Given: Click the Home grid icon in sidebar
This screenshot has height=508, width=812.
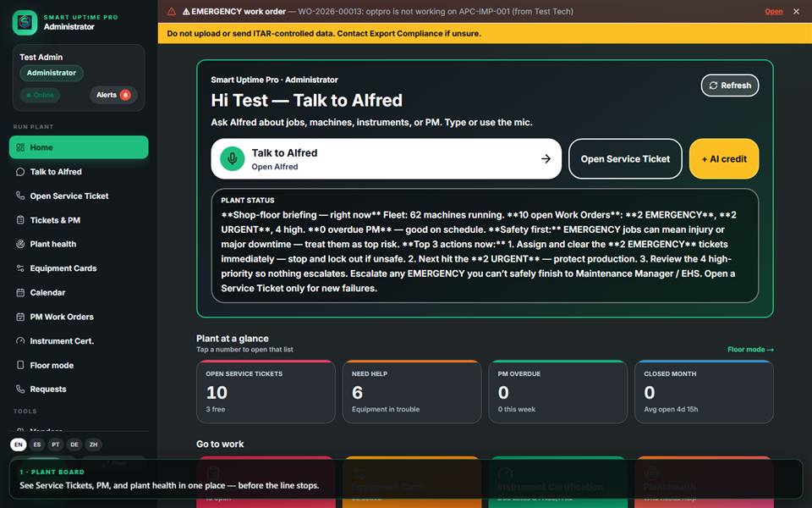Looking at the screenshot, I should (x=20, y=147).
